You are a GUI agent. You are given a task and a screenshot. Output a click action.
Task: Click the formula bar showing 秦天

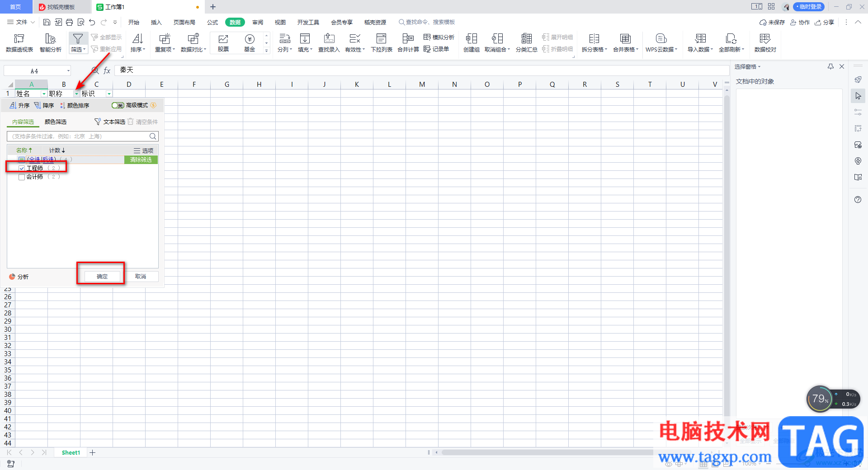(x=421, y=70)
